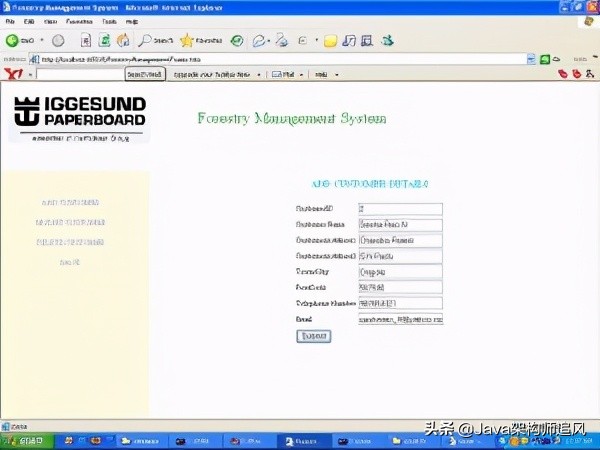This screenshot has width=600, height=450.
Task: Open the Favorites menu
Action: click(77, 21)
